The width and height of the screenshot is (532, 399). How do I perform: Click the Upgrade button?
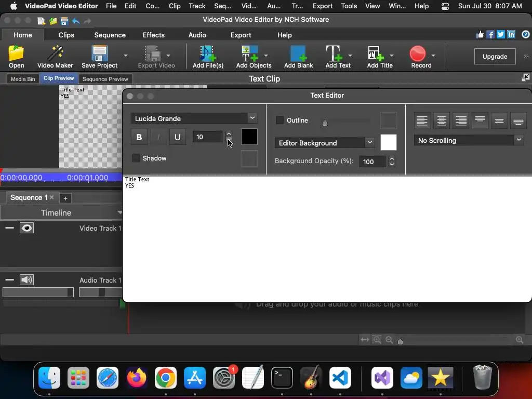(x=495, y=56)
